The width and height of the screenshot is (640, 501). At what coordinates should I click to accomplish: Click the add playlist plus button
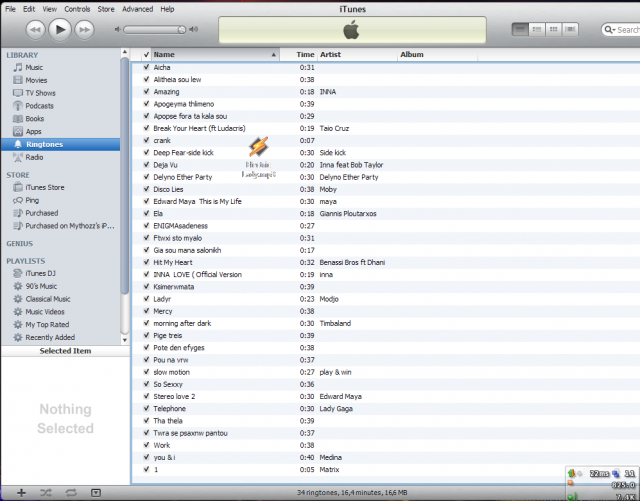21,493
